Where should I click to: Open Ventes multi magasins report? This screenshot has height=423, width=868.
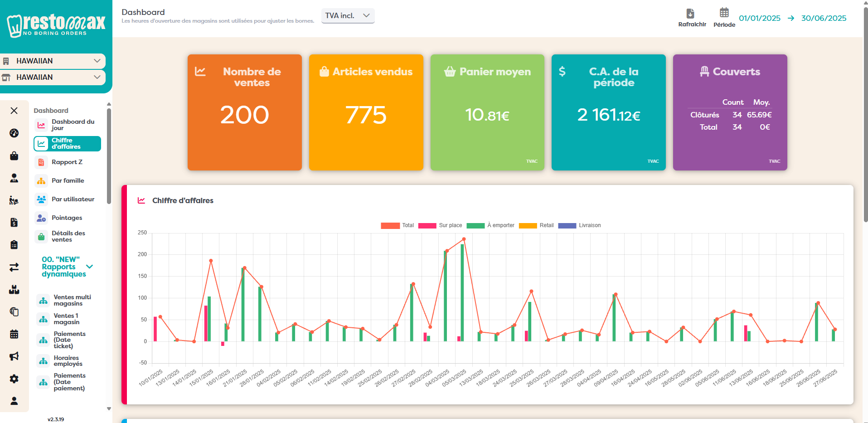pos(72,301)
